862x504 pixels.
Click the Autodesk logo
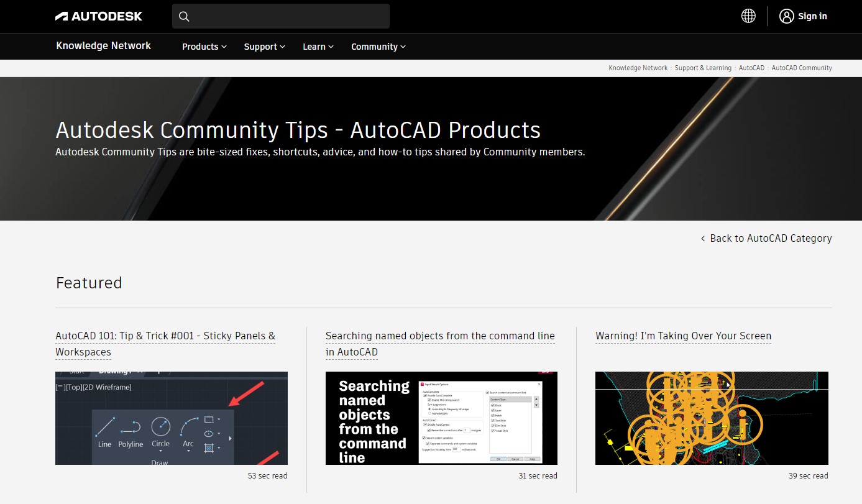99,16
